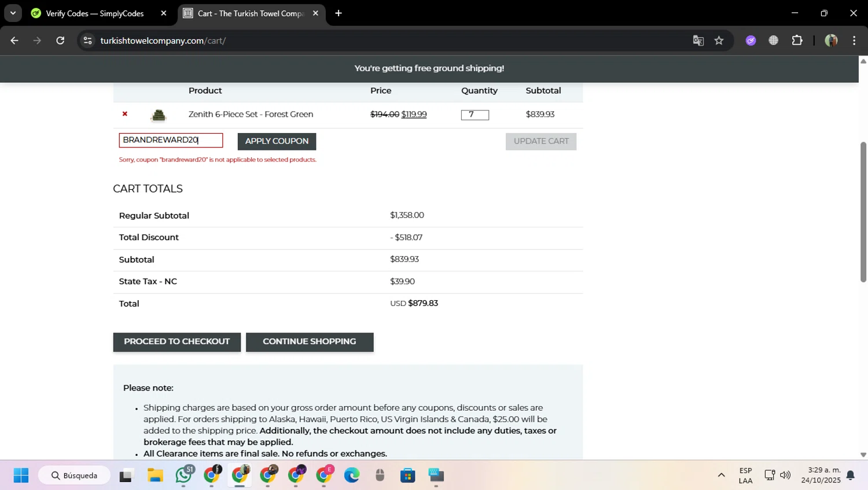This screenshot has width=868, height=490.
Task: Translate this page icon
Action: click(698, 40)
